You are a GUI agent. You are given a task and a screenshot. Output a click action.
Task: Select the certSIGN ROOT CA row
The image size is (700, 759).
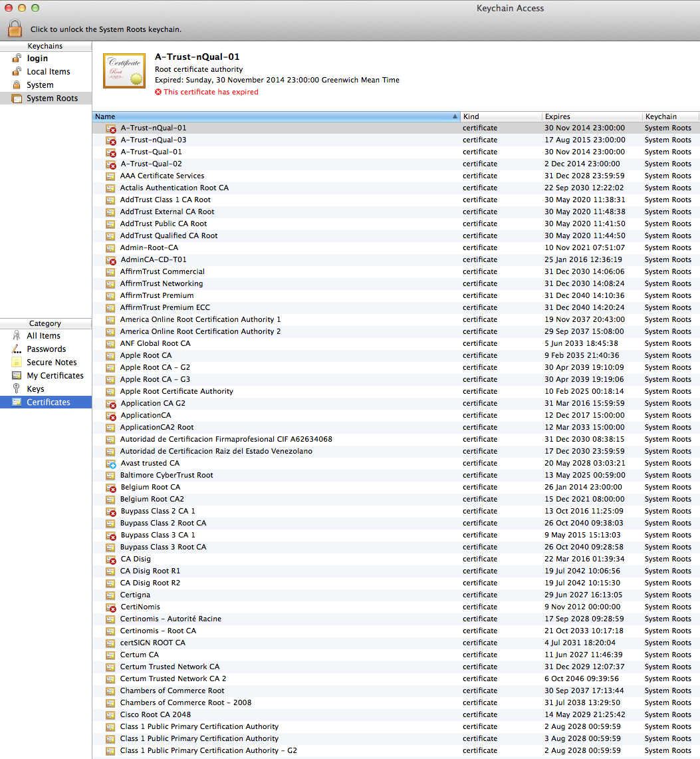click(396, 643)
